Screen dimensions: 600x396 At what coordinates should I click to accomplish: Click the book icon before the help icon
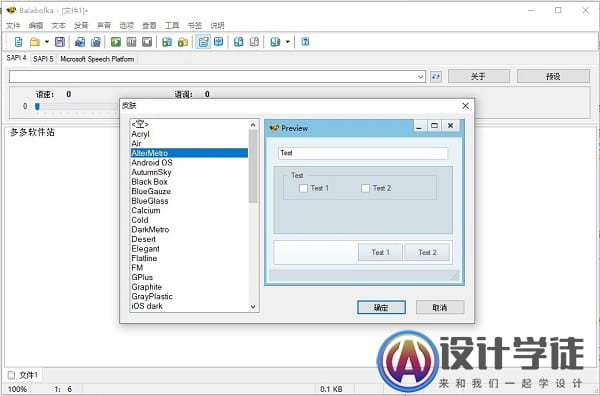(x=275, y=42)
